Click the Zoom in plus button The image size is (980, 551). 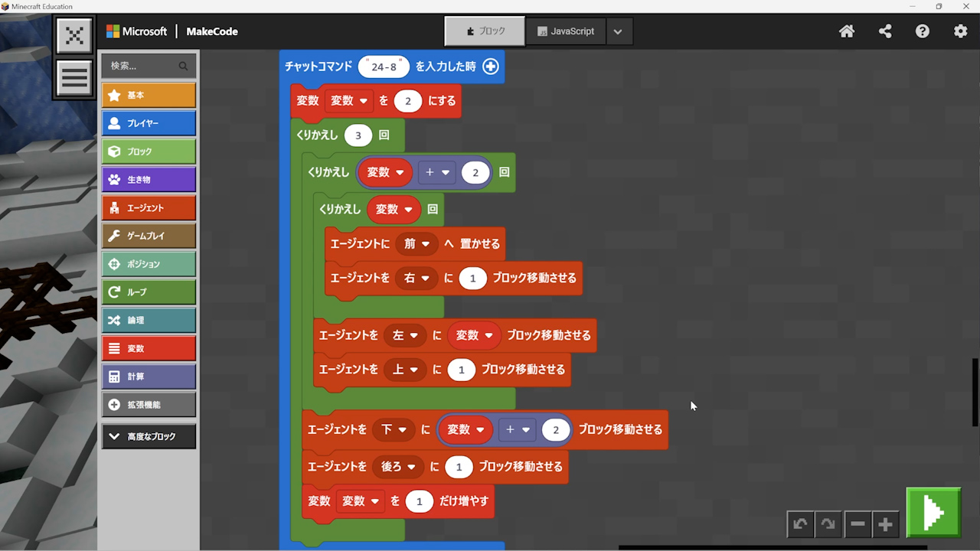pos(885,524)
